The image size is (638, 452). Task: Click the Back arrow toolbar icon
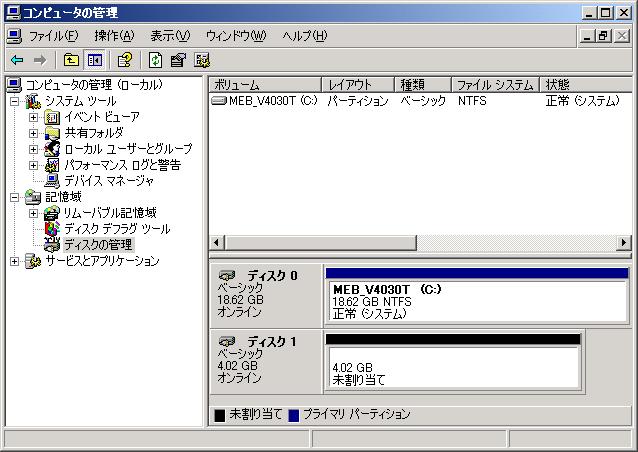pos(17,60)
